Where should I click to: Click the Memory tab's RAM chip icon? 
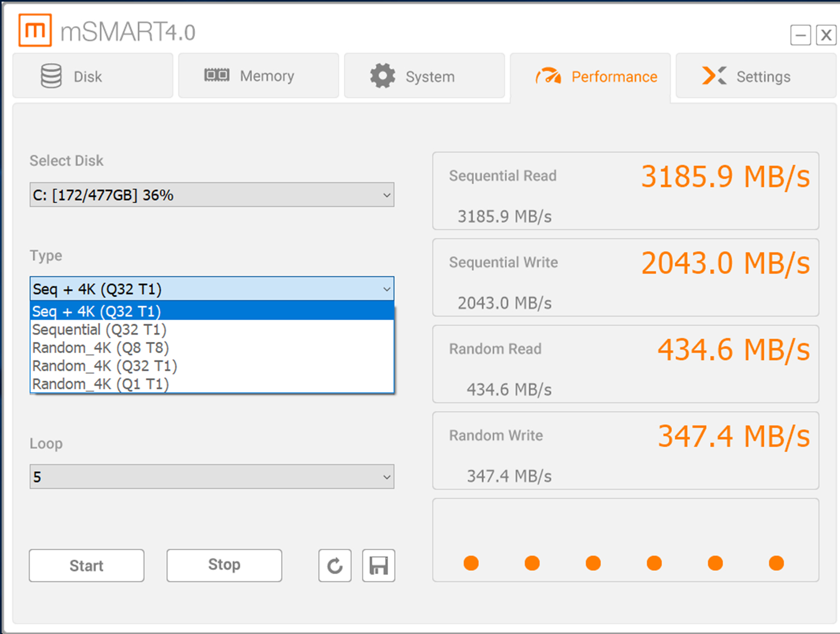(217, 75)
